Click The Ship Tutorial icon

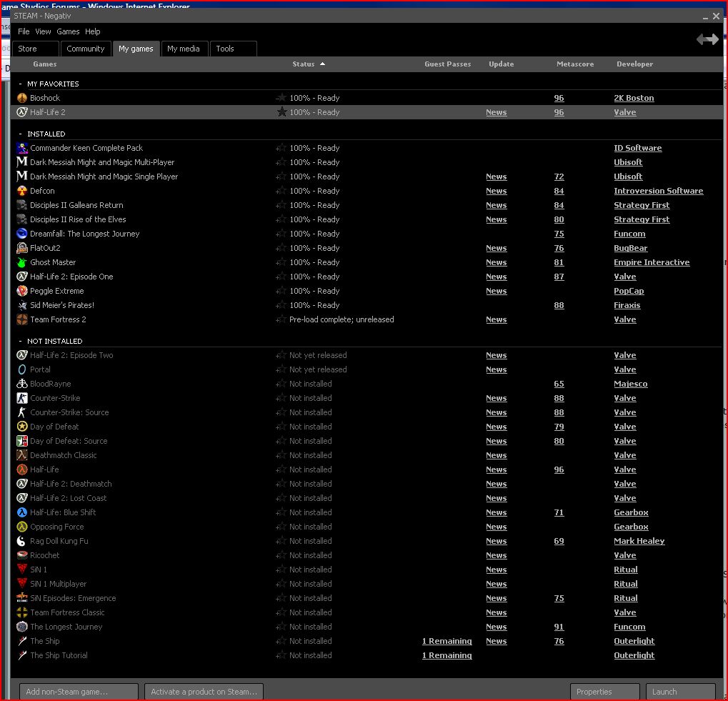coord(22,655)
